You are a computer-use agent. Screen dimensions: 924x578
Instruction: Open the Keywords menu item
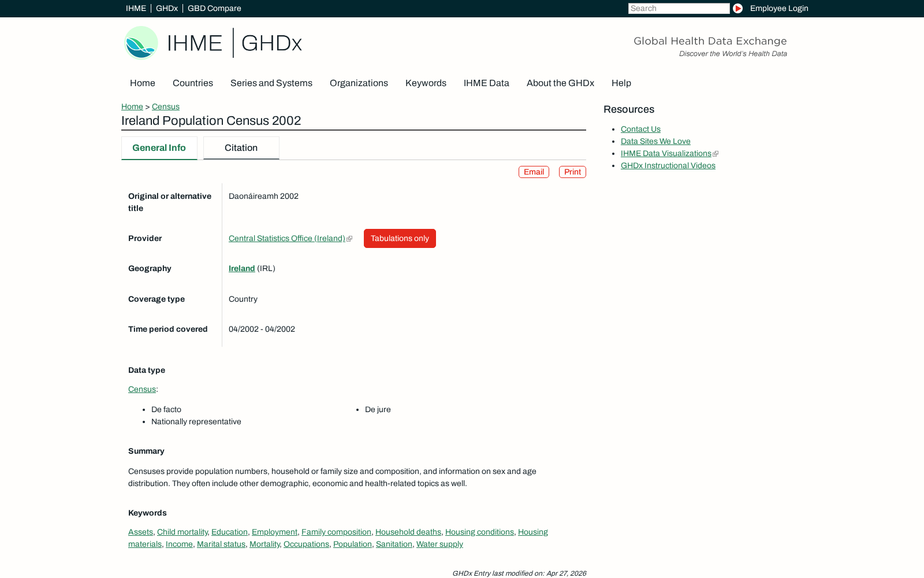426,83
